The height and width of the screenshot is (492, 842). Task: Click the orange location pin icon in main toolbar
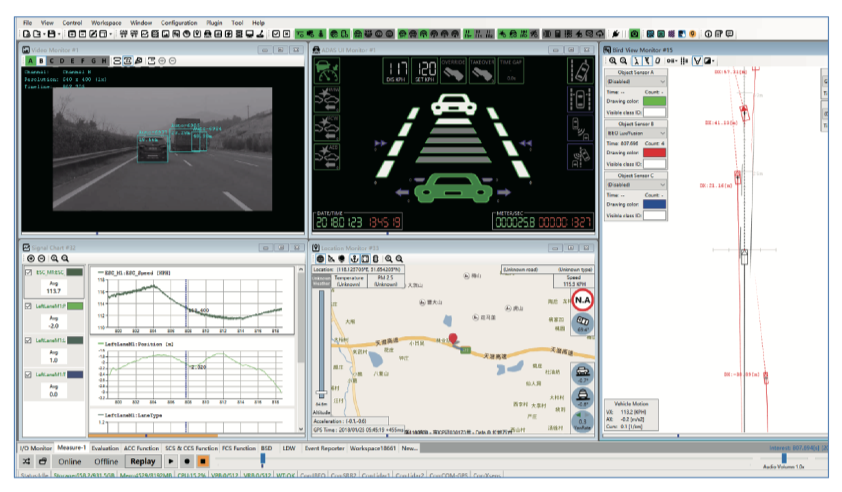693,34
